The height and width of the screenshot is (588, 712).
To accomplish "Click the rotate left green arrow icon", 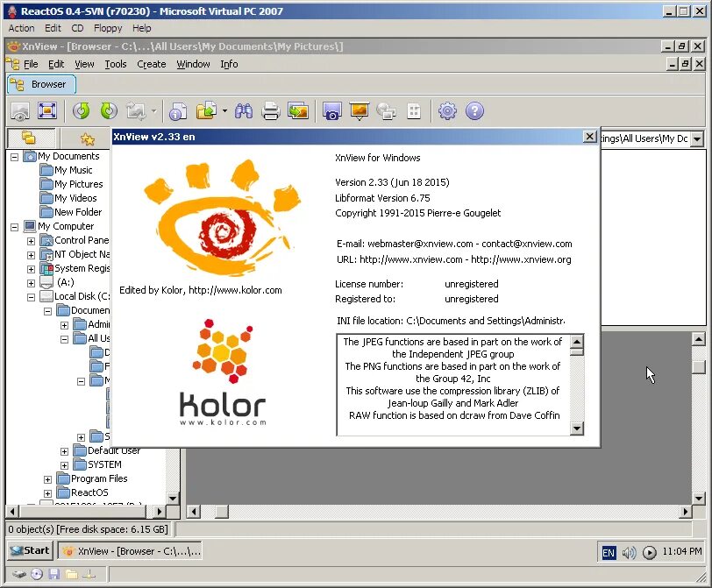I will point(82,111).
